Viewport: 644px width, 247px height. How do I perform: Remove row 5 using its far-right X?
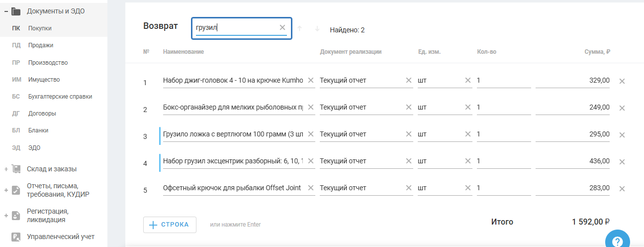tap(622, 188)
